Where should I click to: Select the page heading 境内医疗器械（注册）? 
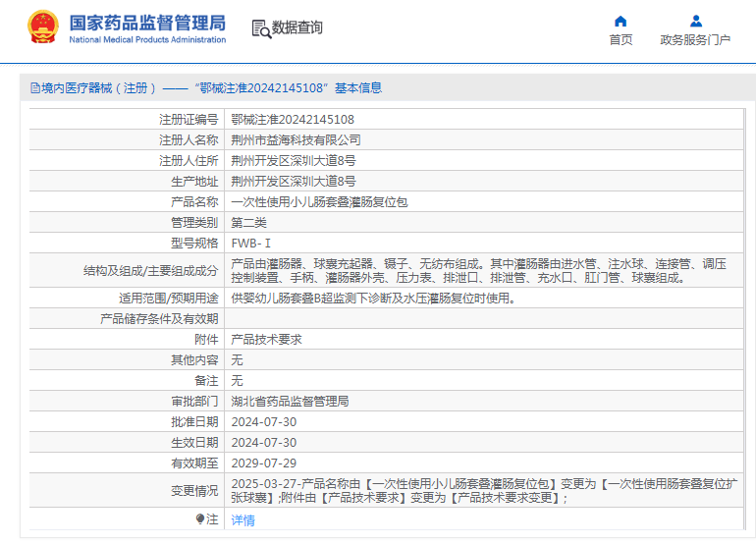[99, 87]
